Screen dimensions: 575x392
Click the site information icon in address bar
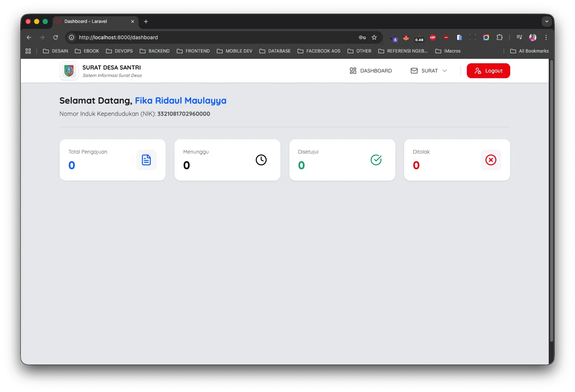tap(72, 37)
